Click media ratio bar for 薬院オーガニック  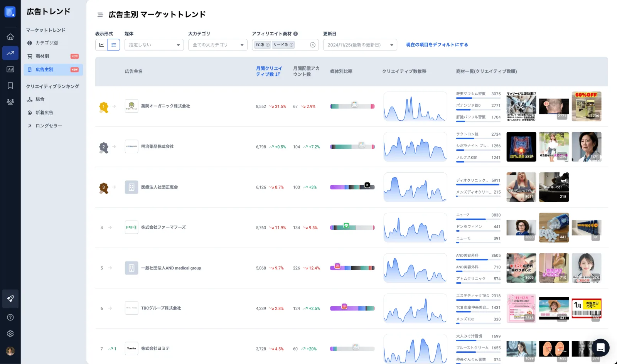pyautogui.click(x=352, y=106)
